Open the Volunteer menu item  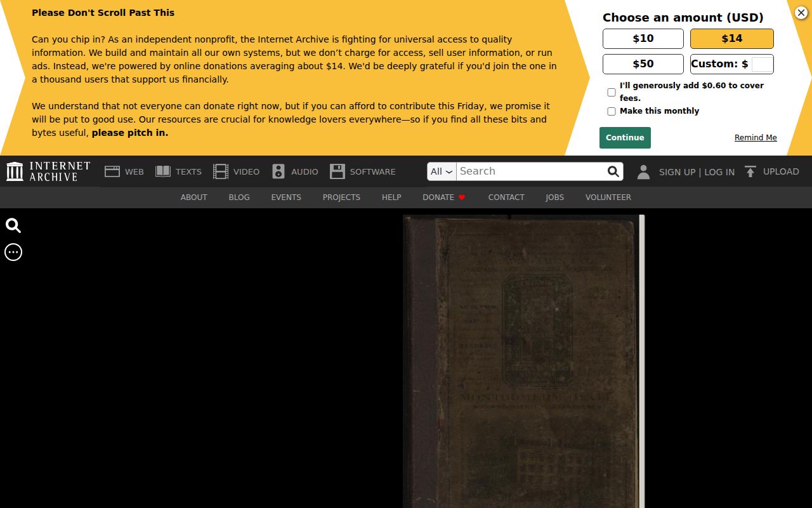tap(608, 197)
